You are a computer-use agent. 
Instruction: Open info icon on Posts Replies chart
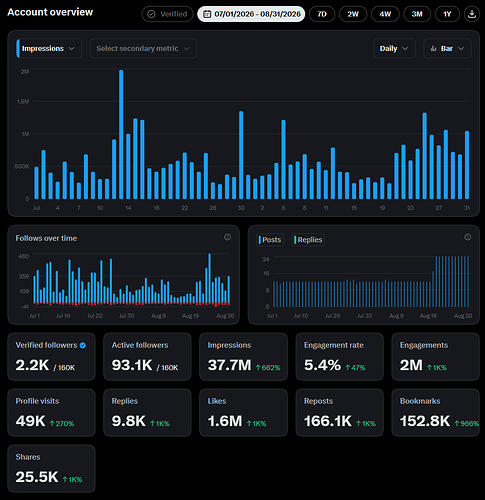pyautogui.click(x=468, y=237)
